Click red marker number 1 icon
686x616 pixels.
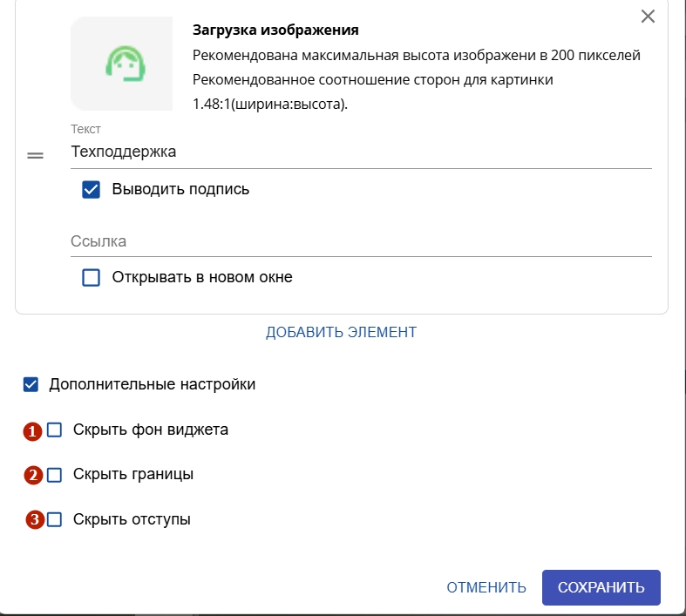pyautogui.click(x=32, y=431)
